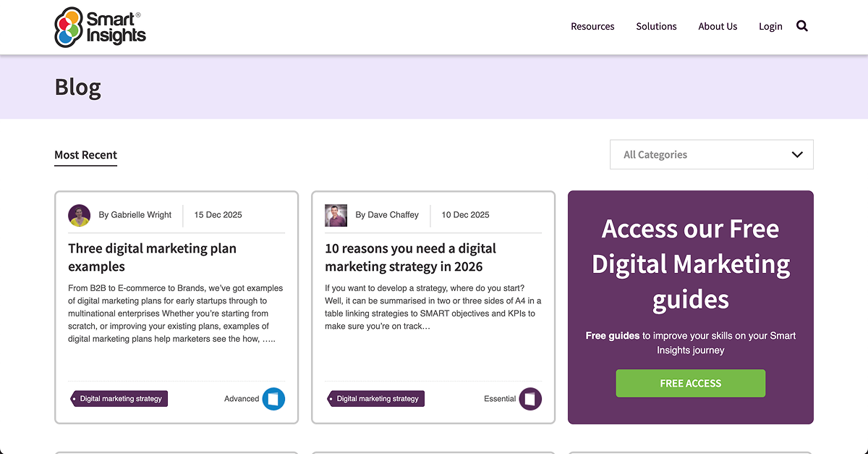
Task: Open article Three digital marketing plan examples
Action: pos(152,257)
